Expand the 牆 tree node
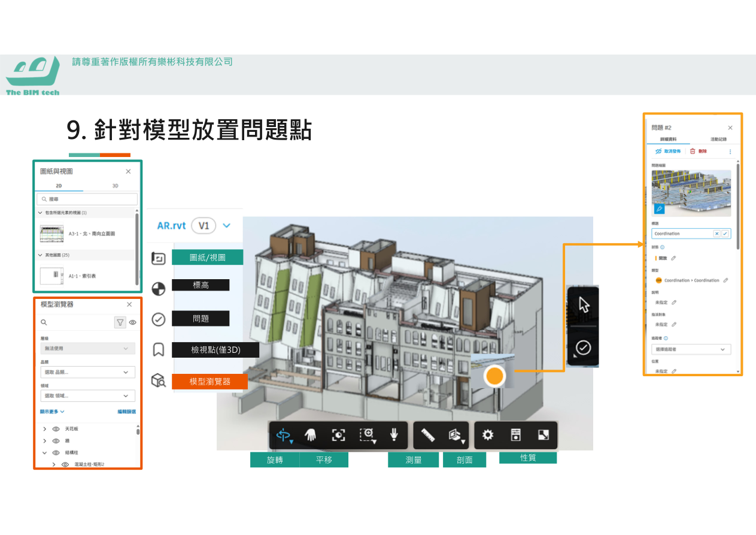756x535 pixels. [44, 441]
